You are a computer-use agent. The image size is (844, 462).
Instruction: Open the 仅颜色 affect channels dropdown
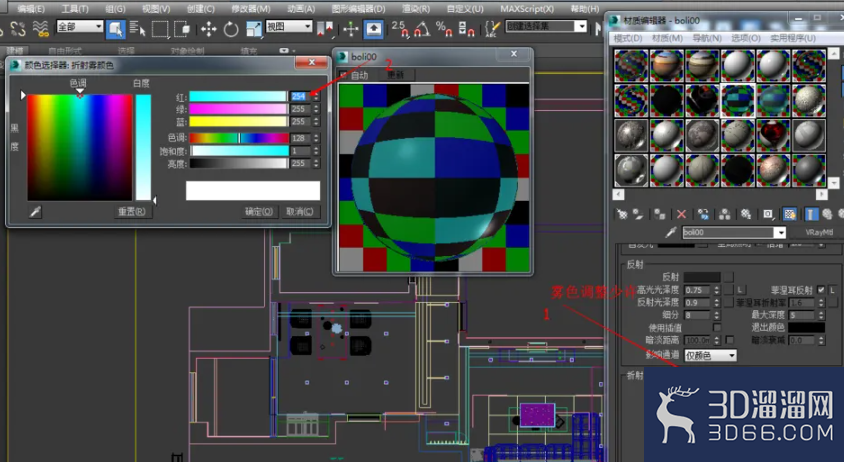pyautogui.click(x=710, y=355)
